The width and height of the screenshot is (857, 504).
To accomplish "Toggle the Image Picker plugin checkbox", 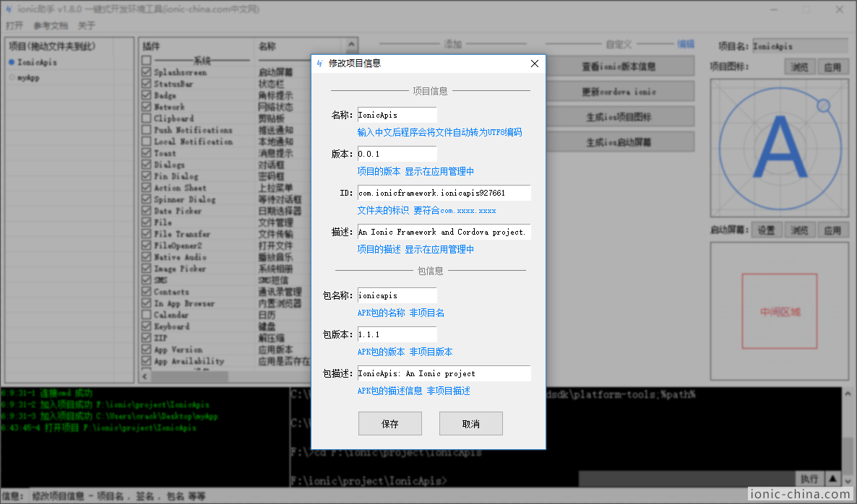I will click(147, 269).
